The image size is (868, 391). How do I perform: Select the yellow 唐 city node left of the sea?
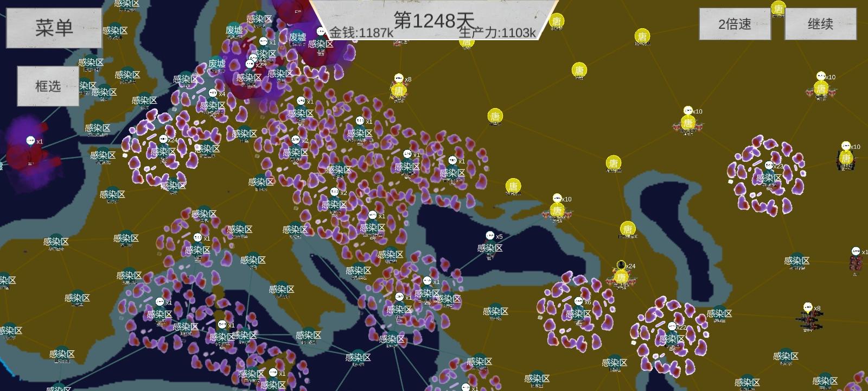tap(513, 186)
